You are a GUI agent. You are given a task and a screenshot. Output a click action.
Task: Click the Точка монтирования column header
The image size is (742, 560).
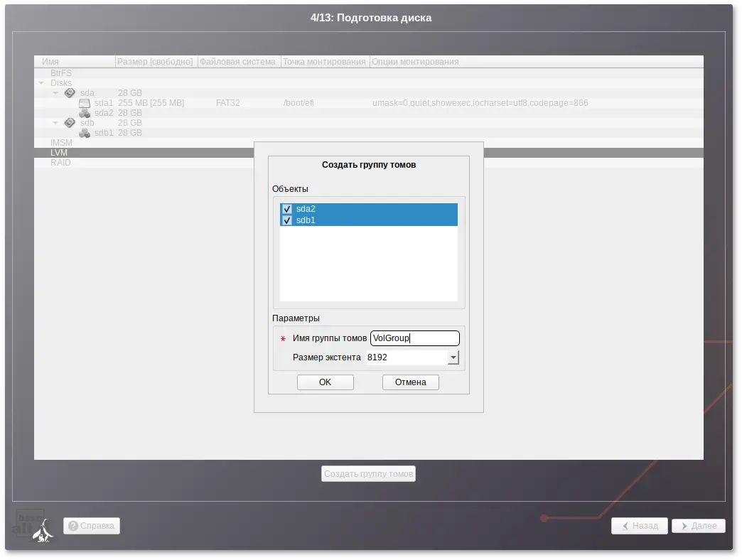point(325,62)
